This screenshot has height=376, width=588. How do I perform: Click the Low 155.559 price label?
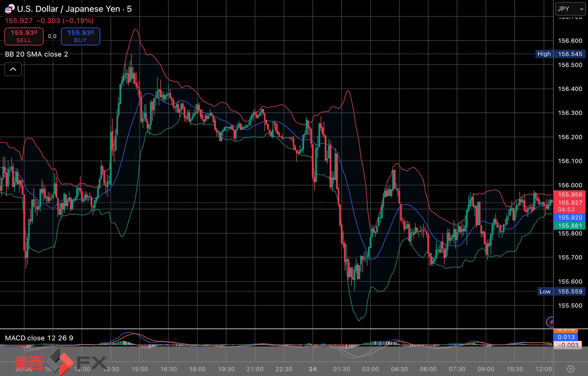561,292
